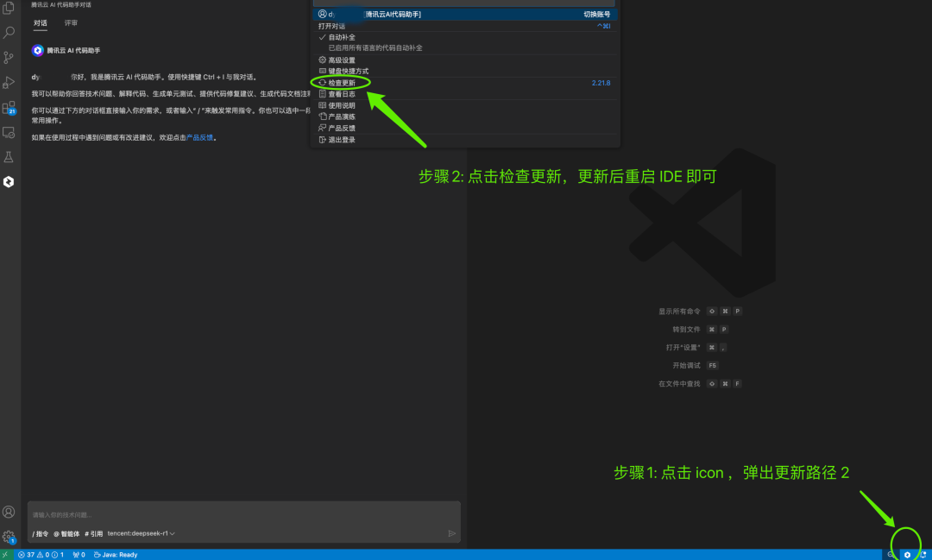
Task: Open notifications bell in status bar
Action: point(923,555)
